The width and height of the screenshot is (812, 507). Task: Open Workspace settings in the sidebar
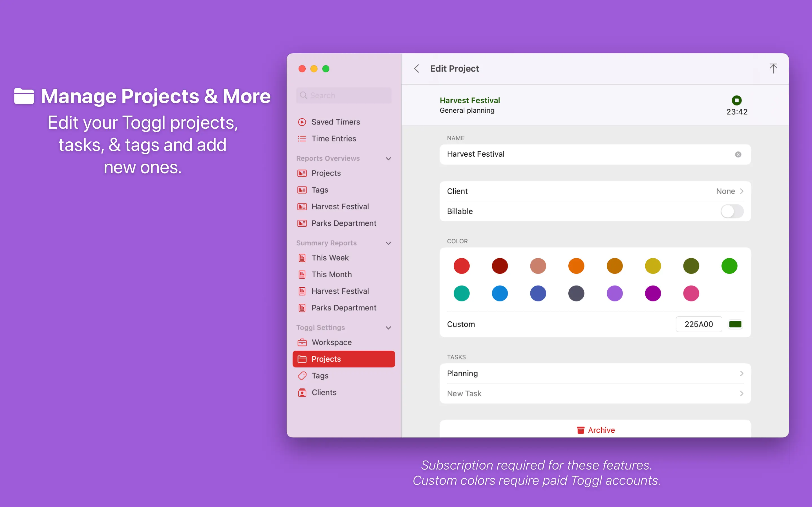pyautogui.click(x=331, y=342)
